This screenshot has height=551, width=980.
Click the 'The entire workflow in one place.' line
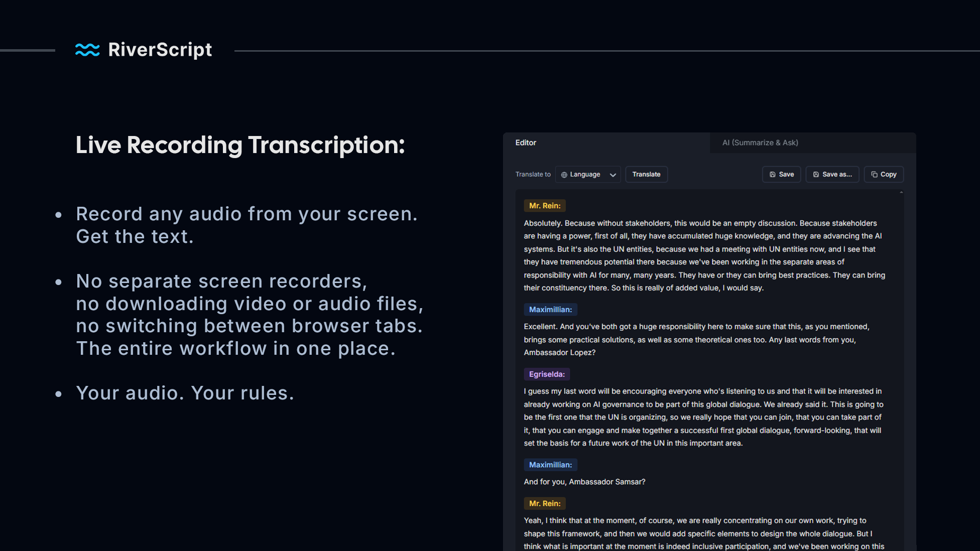tap(235, 348)
